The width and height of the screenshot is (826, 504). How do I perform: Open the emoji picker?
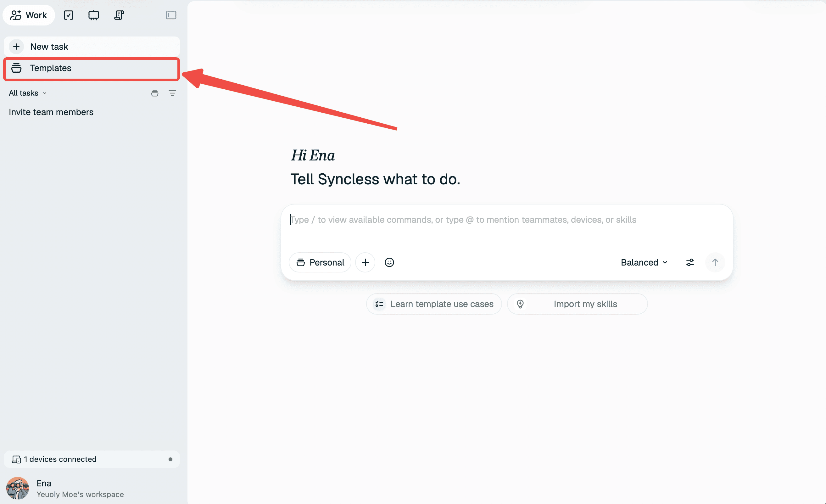coord(389,262)
